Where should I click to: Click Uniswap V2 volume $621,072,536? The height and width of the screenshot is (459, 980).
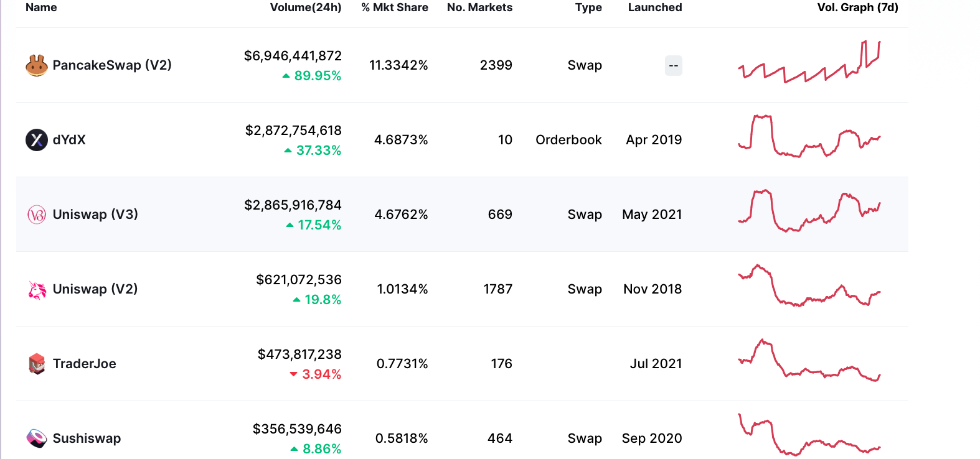299,280
